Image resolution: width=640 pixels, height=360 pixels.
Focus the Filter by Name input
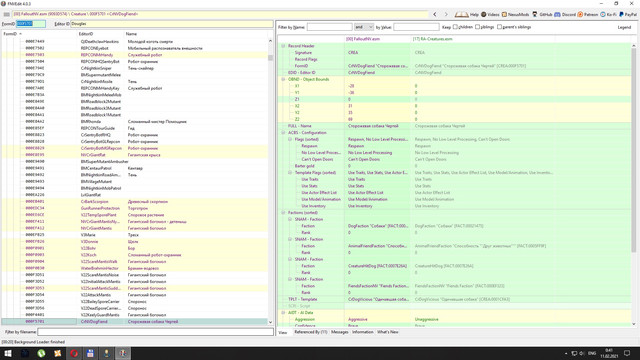[x=329, y=27]
